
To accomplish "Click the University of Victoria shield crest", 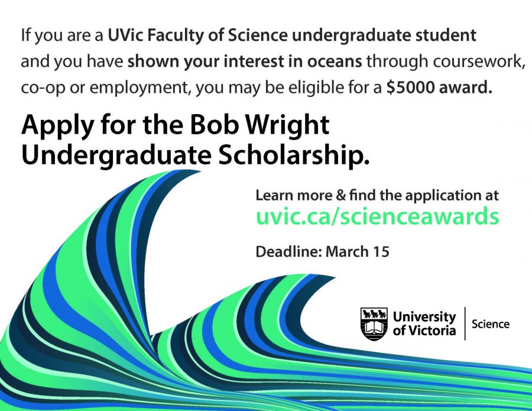I will (374, 323).
